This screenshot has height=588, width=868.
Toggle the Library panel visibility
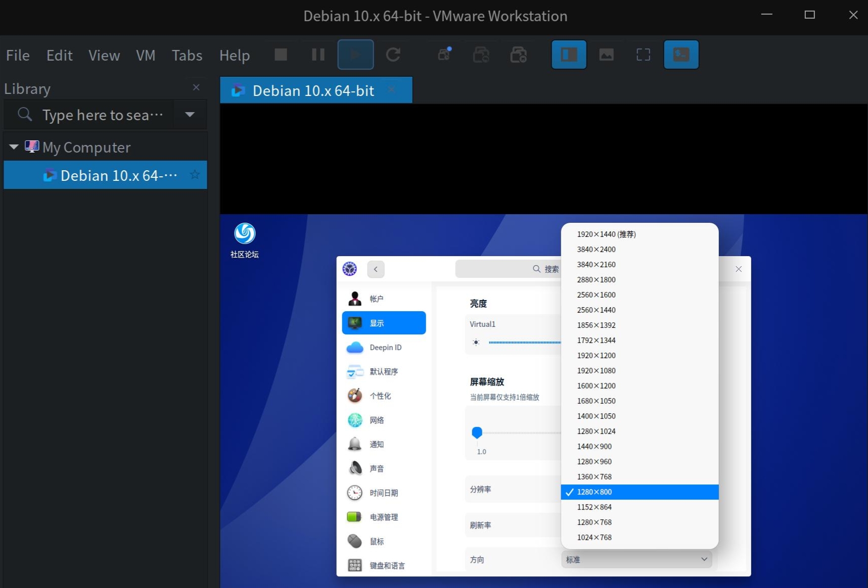pos(568,54)
